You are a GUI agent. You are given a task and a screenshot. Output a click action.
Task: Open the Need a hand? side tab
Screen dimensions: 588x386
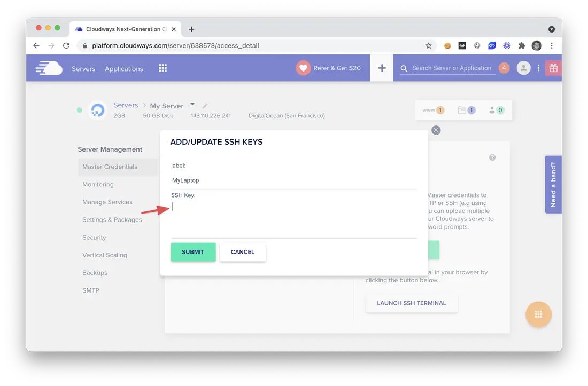553,185
